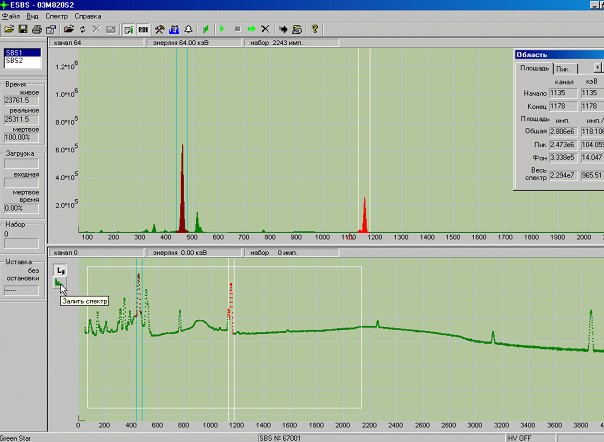Open the Спектр menu
The image size is (604, 442).
point(57,17)
